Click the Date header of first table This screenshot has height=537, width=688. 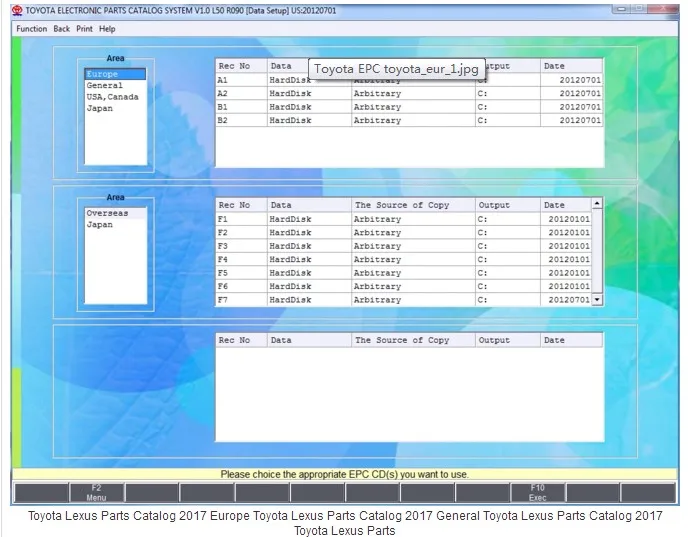click(571, 66)
